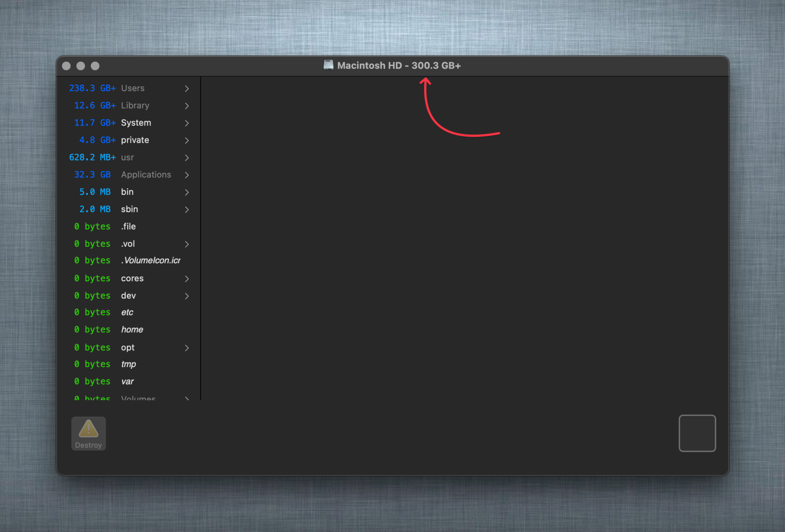
Task: Click the 5.0 MB size value
Action: 95,192
